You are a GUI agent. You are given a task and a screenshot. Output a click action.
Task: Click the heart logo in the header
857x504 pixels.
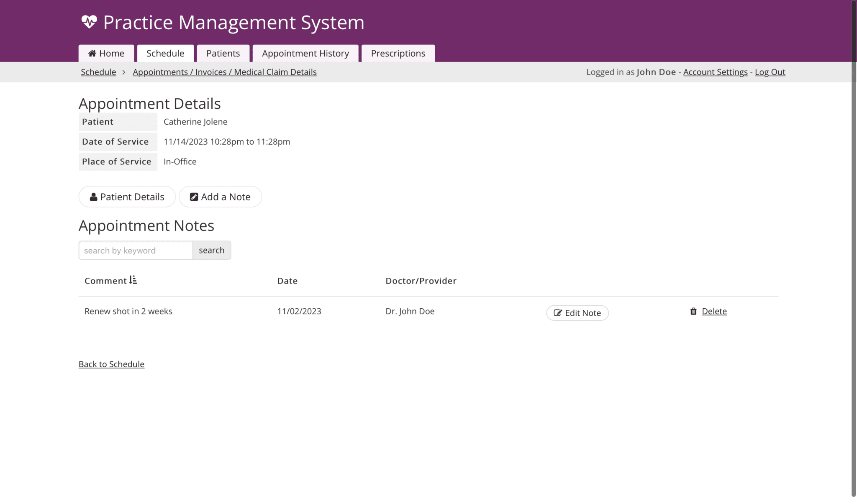pos(89,22)
